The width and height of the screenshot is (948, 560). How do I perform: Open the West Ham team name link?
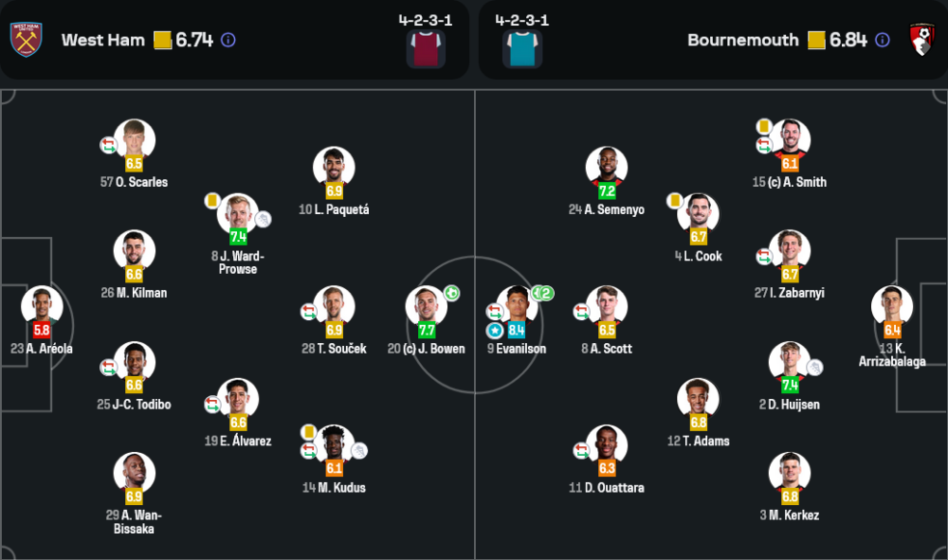pyautogui.click(x=103, y=40)
